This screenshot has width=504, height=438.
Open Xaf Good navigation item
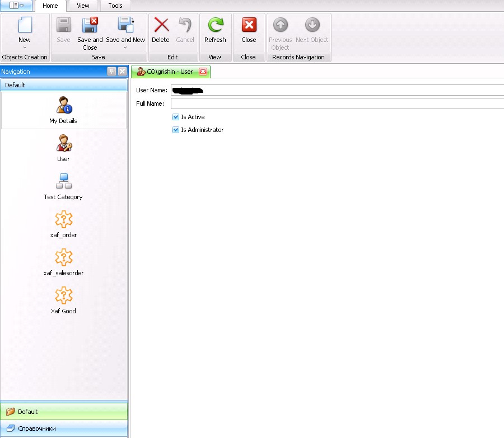(64, 300)
